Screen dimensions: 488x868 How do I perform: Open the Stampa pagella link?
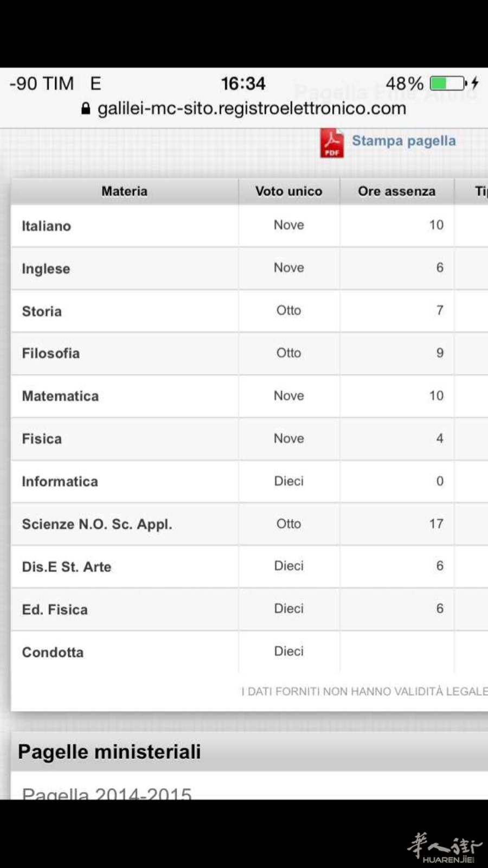pyautogui.click(x=403, y=141)
